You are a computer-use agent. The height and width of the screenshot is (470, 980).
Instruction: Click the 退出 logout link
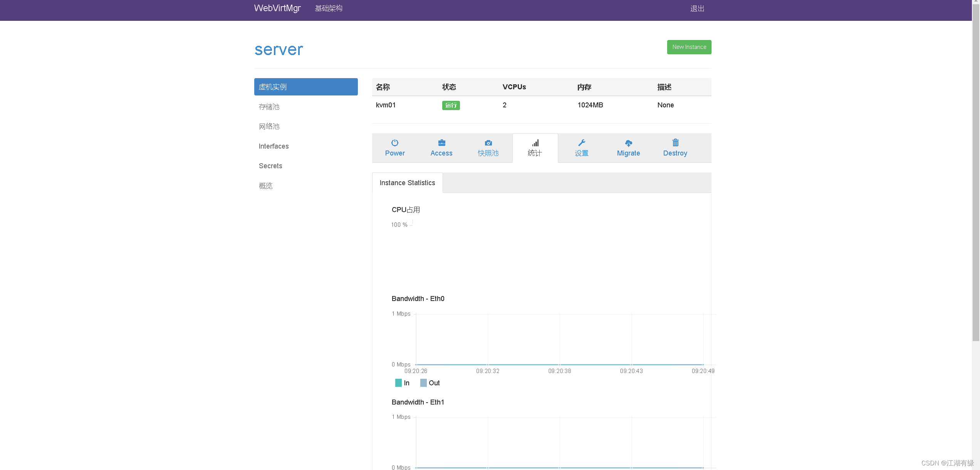point(697,8)
